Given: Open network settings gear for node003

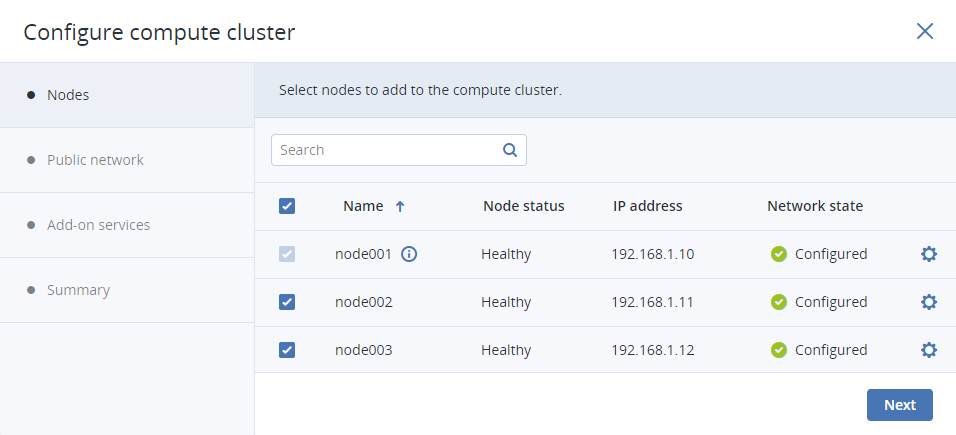Looking at the screenshot, I should [x=928, y=350].
